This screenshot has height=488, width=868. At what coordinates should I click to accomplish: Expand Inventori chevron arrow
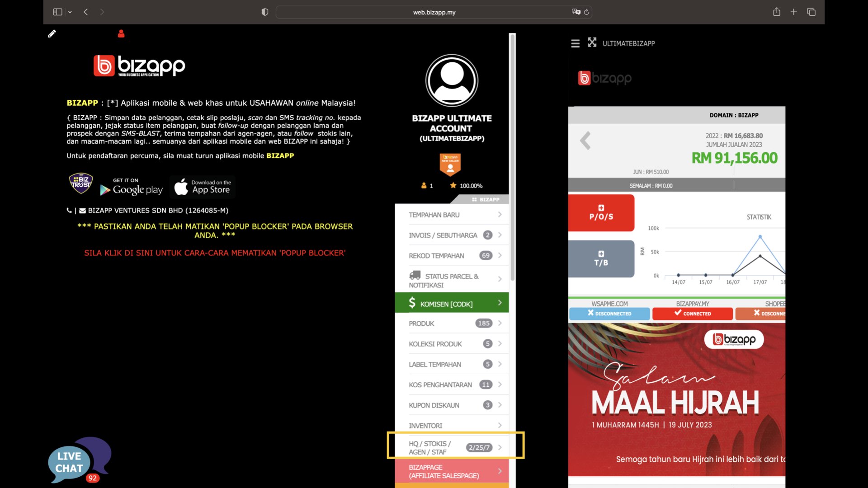500,425
